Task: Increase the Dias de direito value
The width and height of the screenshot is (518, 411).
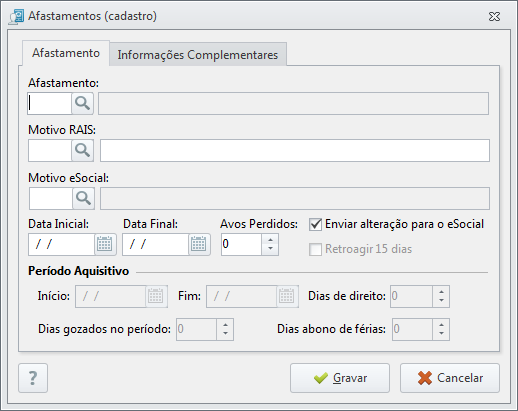Action: coord(441,291)
